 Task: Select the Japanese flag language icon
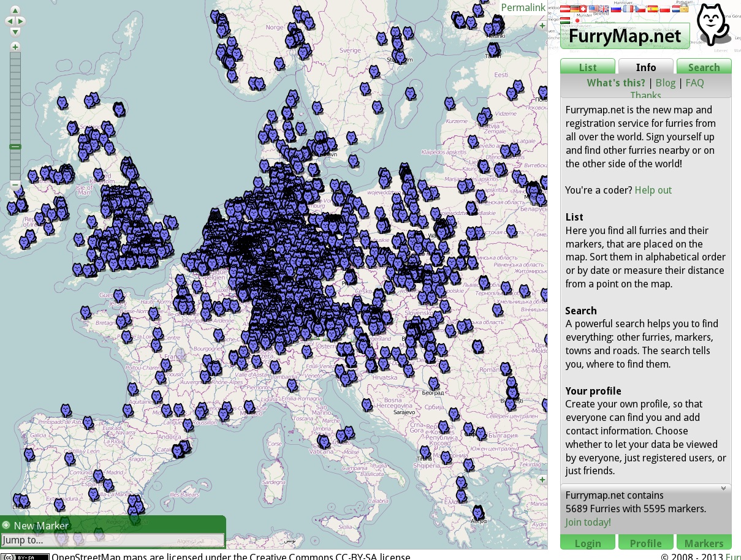pyautogui.click(x=577, y=20)
